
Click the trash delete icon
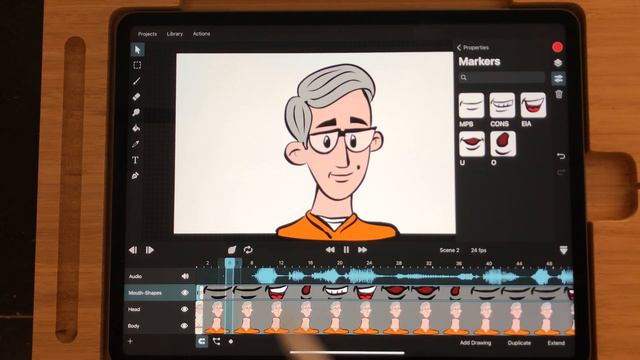pos(559,94)
